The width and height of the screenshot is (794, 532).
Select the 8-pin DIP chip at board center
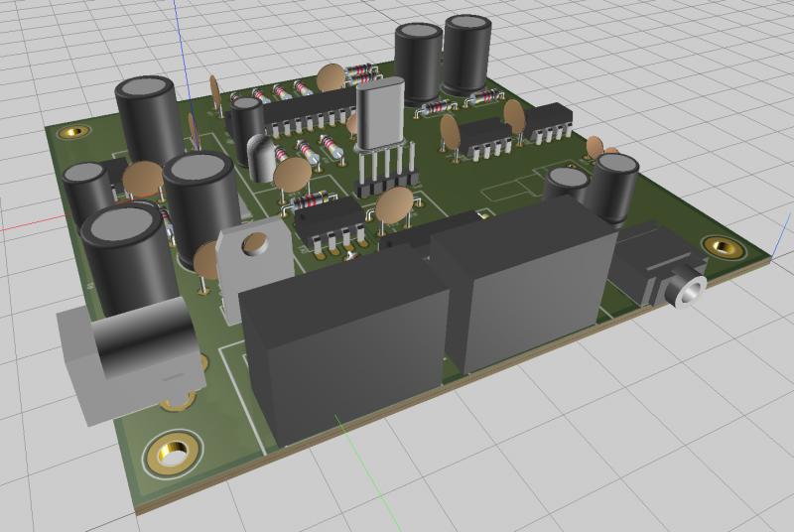point(331,225)
